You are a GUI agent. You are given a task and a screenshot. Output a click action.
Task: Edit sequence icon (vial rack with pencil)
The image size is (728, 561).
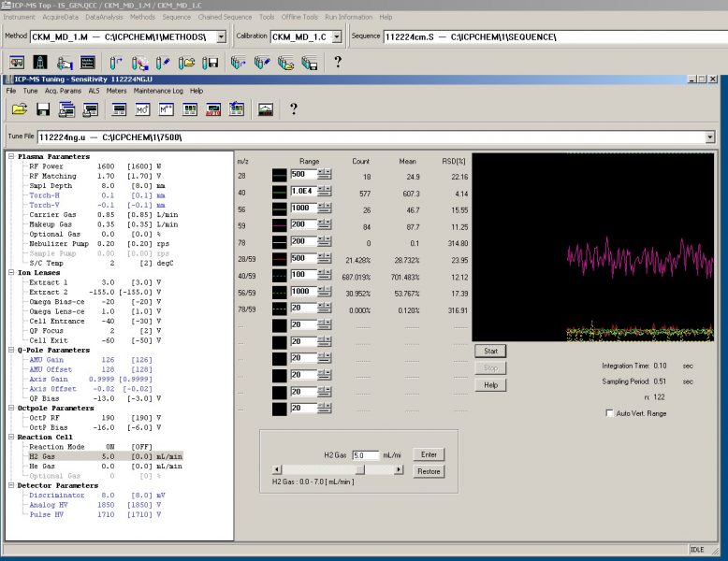[x=262, y=63]
